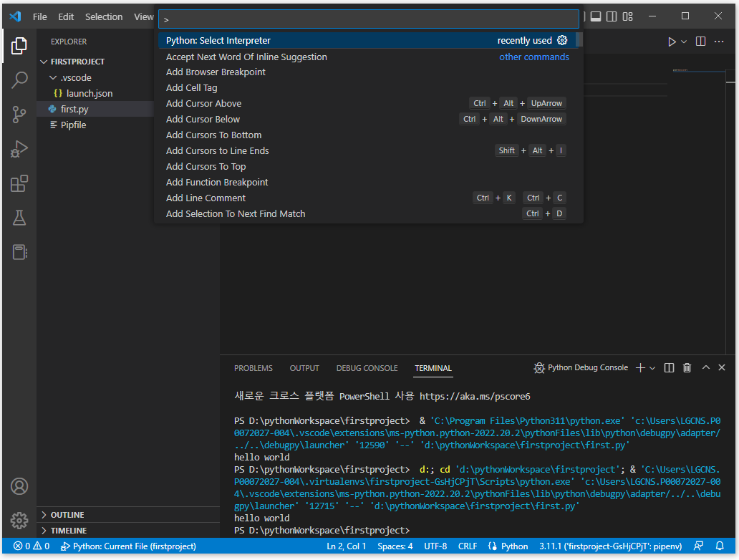This screenshot has height=560, width=739.
Task: Switch to the PROBLEMS tab
Action: click(253, 368)
